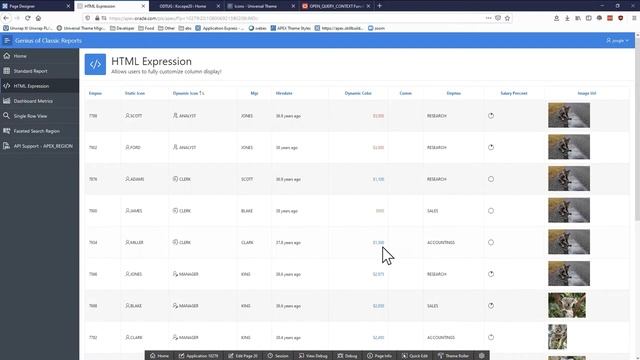Switch to the Icons - Universal Theme tab
Screen dimensions: 640x360
click(x=261, y=6)
